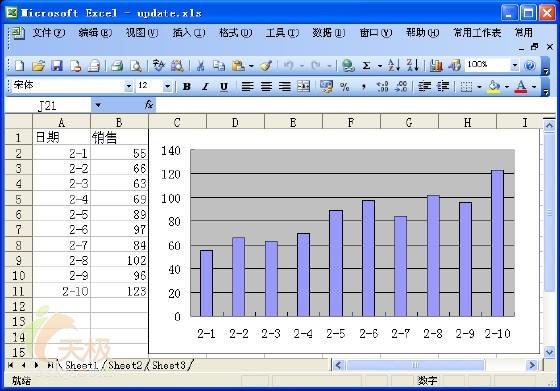560x391 pixels.
Task: Click horizontal scrollbar right arrow
Action: pyautogui.click(x=532, y=365)
